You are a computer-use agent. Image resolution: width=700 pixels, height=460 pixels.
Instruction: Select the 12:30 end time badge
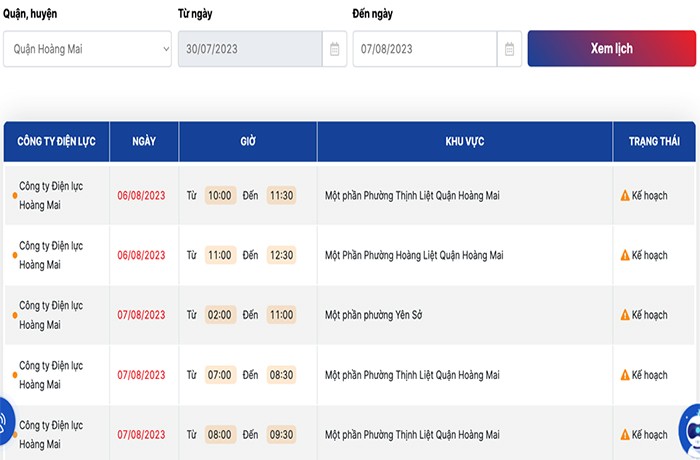pyautogui.click(x=281, y=255)
